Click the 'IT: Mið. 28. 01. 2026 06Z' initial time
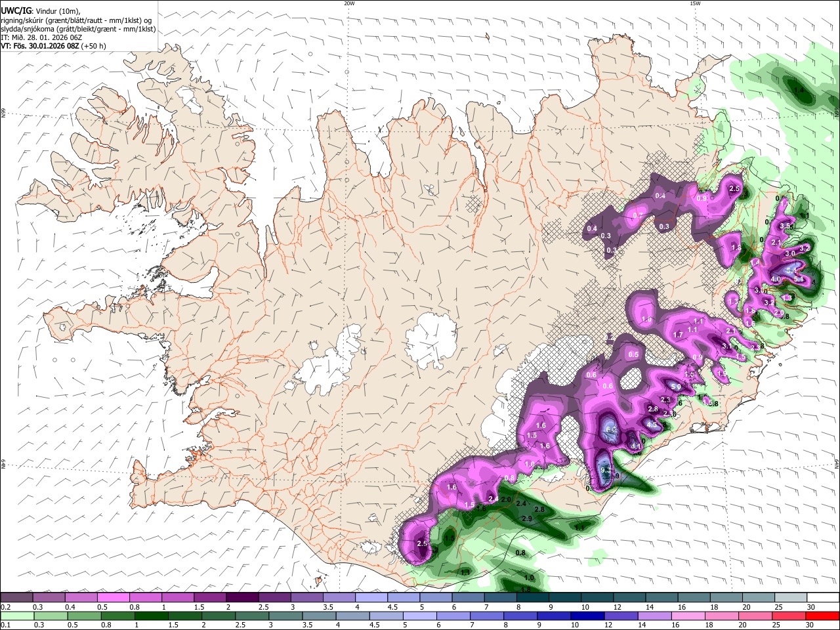The image size is (840, 630). [41, 37]
